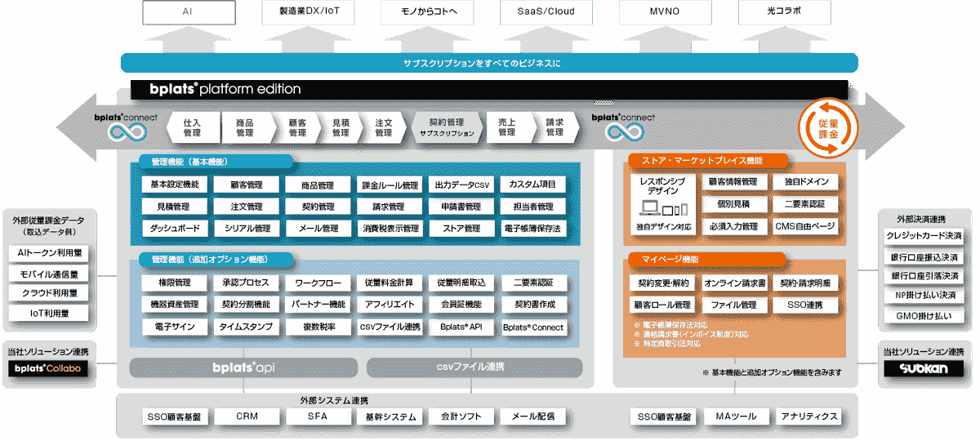The height and width of the screenshot is (441, 980).
Task: Click the CSVファイル連携 gray bar
Action: click(480, 367)
